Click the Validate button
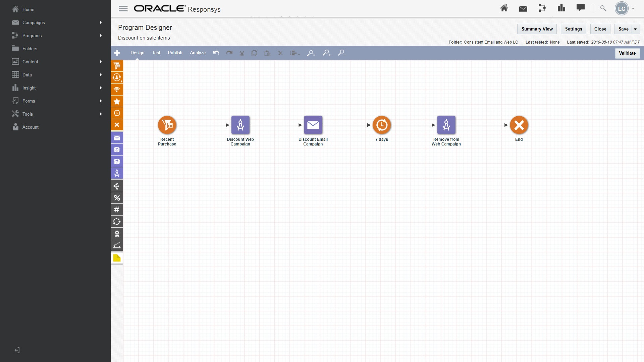Image resolution: width=644 pixels, height=362 pixels. pos(627,53)
